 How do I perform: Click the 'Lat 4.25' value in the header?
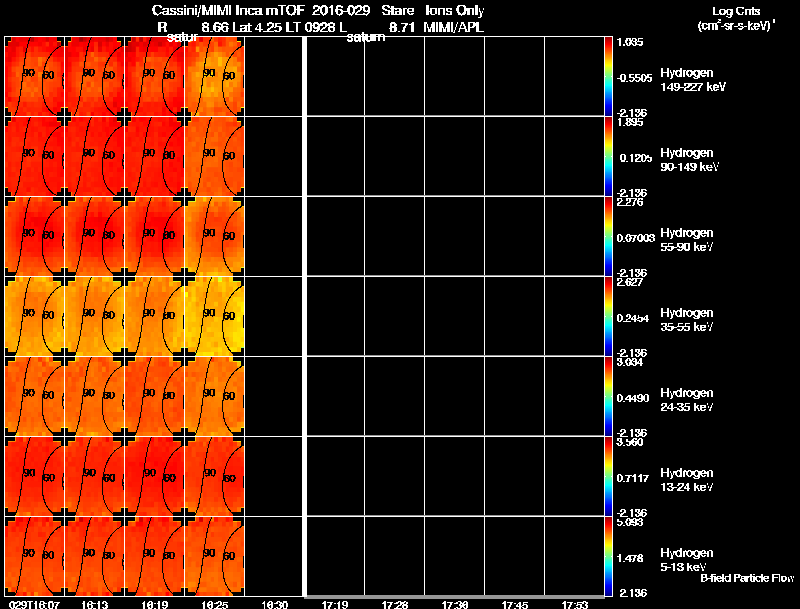point(258,28)
